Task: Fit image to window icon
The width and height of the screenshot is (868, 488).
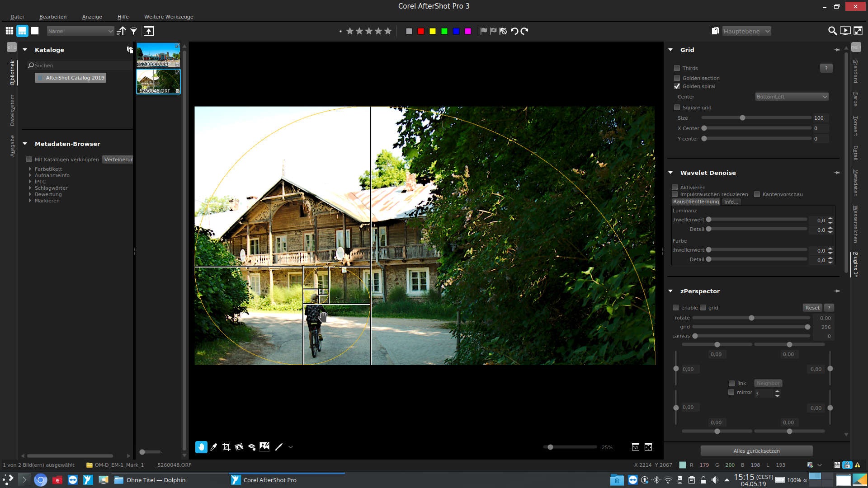Action: (648, 447)
